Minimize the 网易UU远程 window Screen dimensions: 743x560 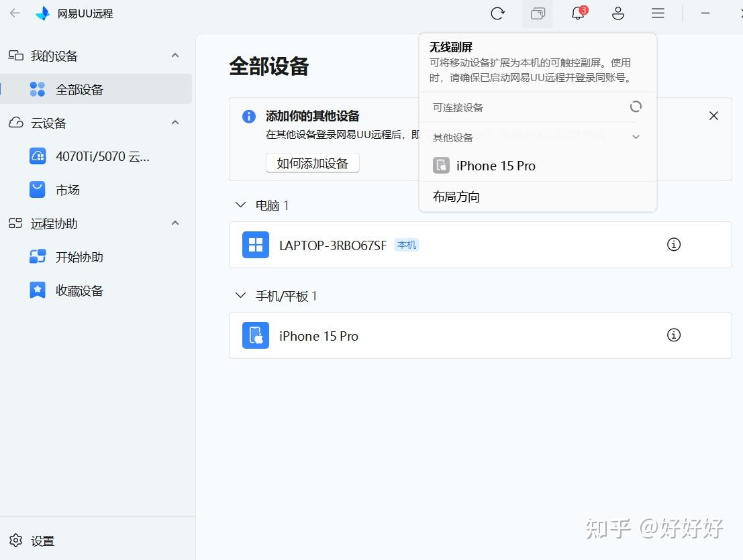point(705,13)
